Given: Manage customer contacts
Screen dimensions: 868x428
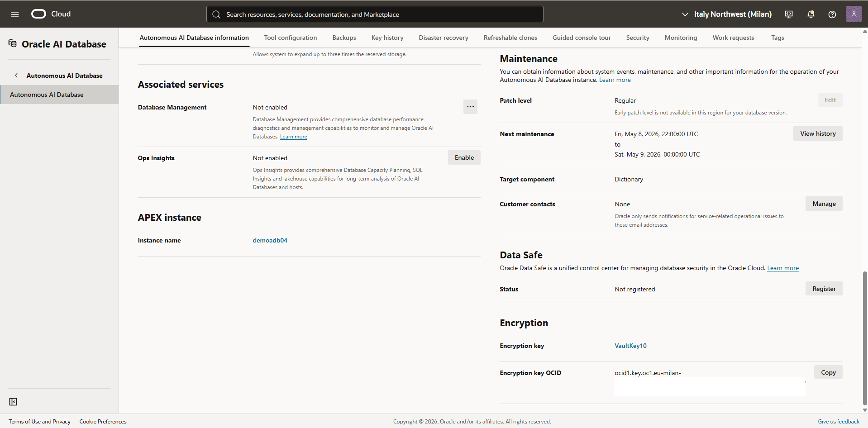Looking at the screenshot, I should 824,204.
